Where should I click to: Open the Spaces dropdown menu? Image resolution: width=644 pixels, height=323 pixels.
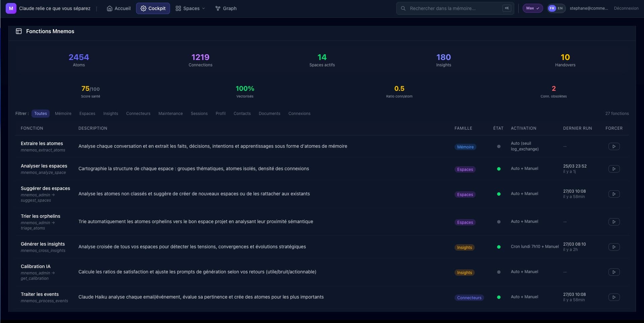(x=190, y=8)
